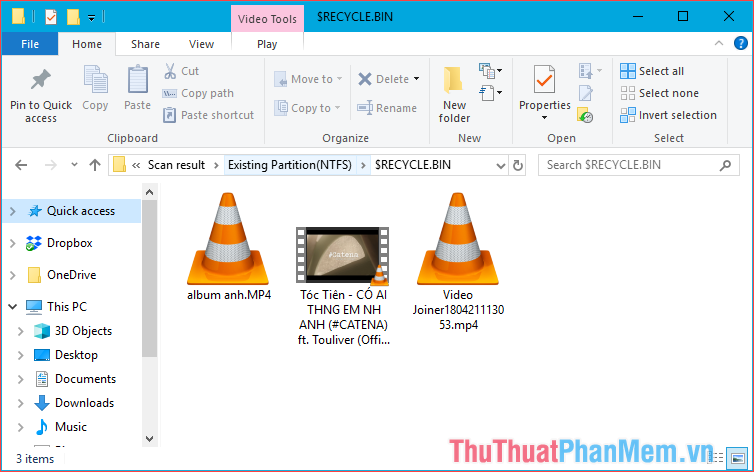Screen dimensions: 754x472
Task: Go up one folder level
Action: [95, 165]
